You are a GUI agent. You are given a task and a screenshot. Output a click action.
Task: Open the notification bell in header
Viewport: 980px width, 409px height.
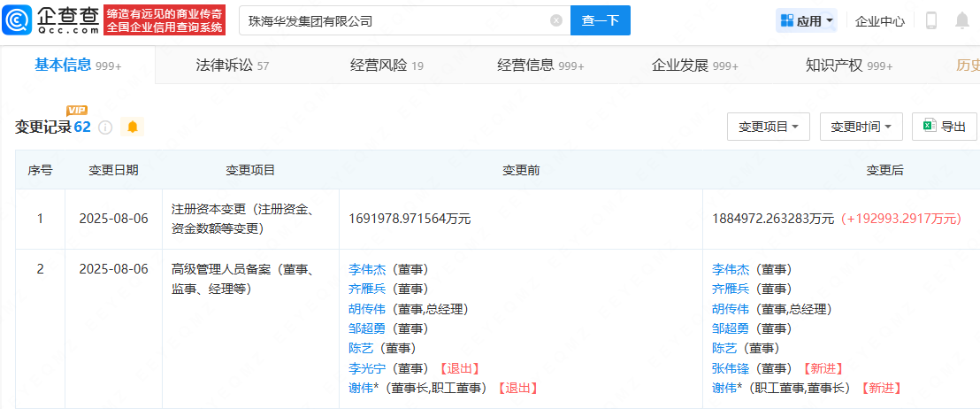click(x=962, y=20)
